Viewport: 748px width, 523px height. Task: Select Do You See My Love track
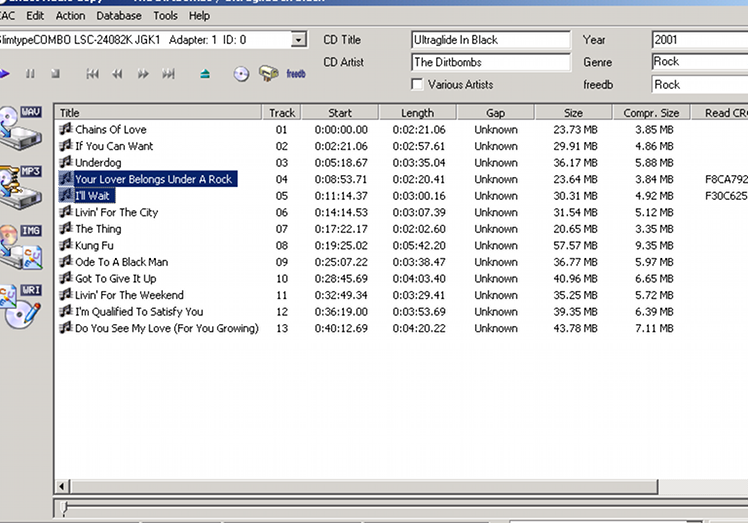click(166, 328)
